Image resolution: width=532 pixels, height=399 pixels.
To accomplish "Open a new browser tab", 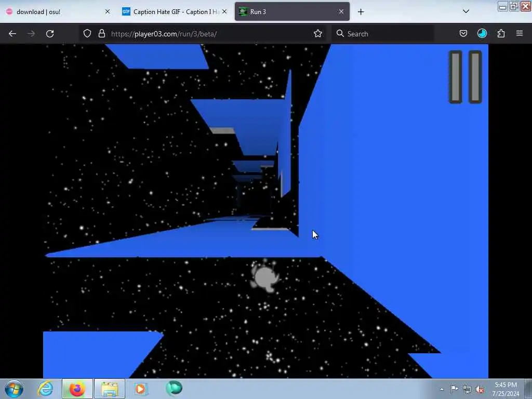I will [x=361, y=12].
